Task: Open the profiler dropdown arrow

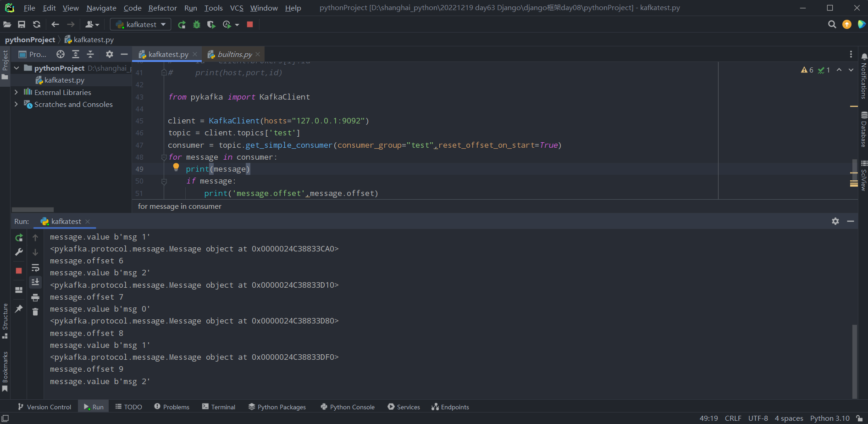Action: point(237,25)
